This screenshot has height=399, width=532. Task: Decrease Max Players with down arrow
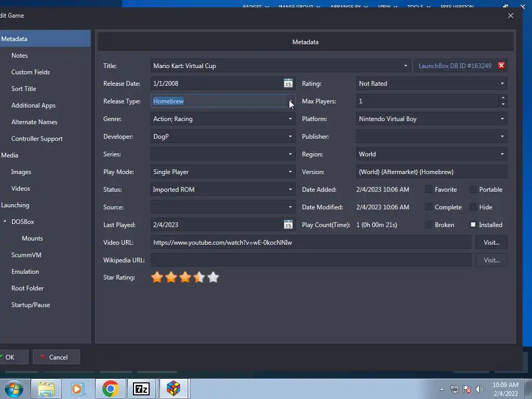coord(503,104)
